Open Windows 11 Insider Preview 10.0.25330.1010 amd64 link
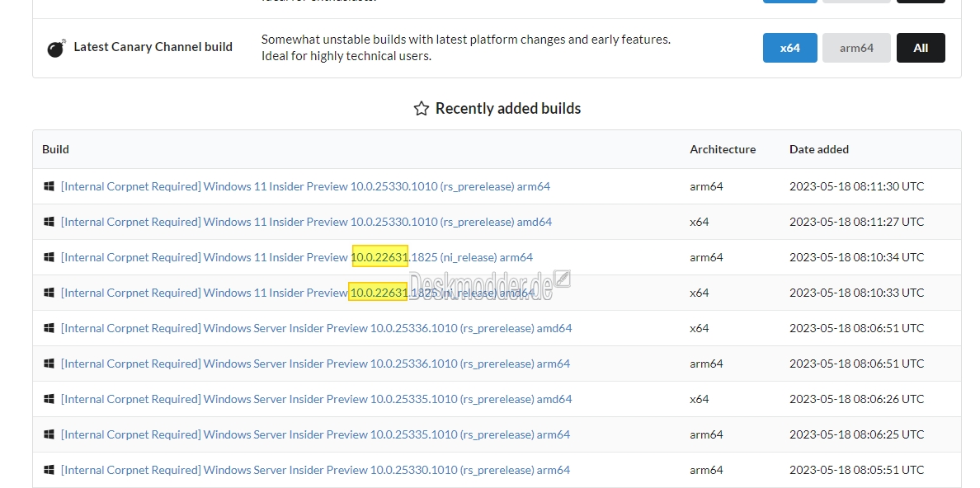 (x=306, y=222)
